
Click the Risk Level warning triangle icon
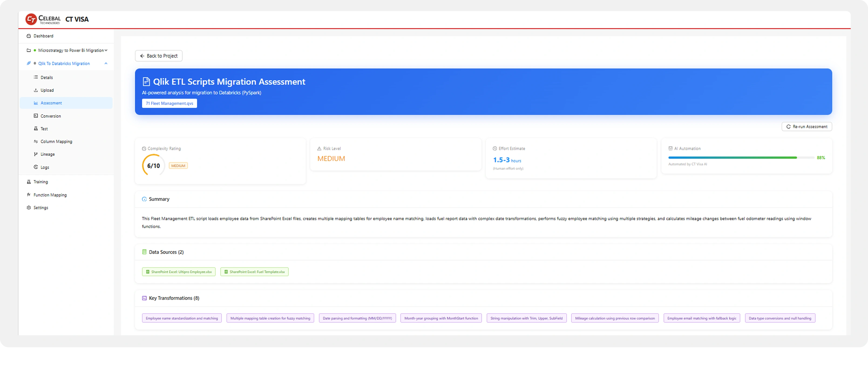[320, 149]
